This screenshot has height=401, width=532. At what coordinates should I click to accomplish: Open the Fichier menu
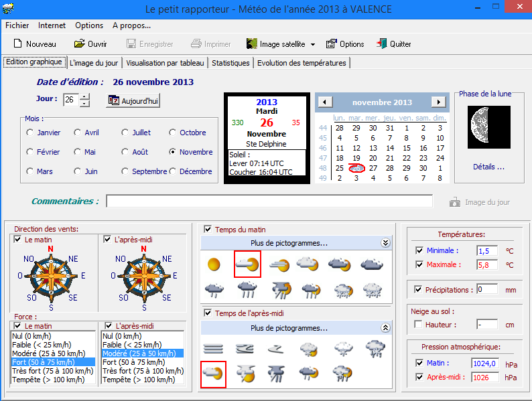17,25
